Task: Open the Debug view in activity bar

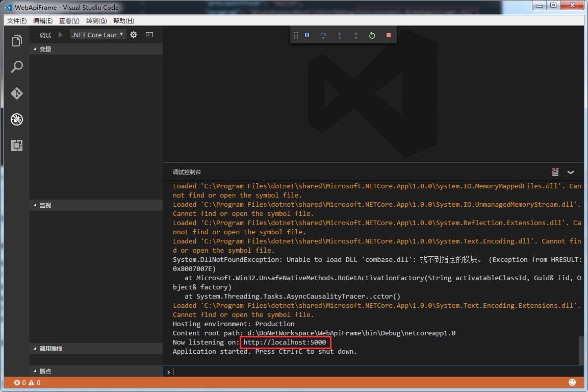Action: tap(17, 119)
